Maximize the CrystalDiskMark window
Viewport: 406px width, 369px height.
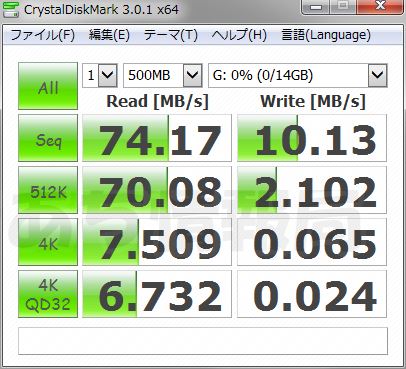click(344, 6)
